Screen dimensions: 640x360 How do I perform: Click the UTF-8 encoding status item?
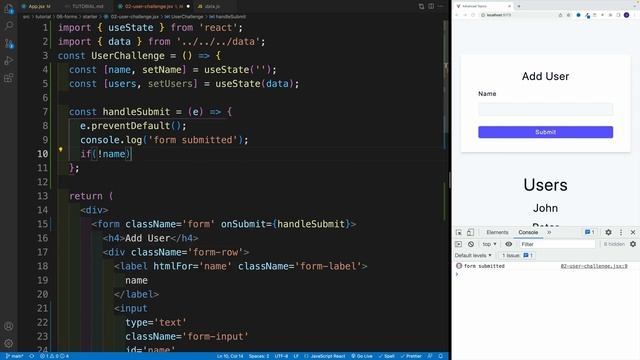coord(281,356)
